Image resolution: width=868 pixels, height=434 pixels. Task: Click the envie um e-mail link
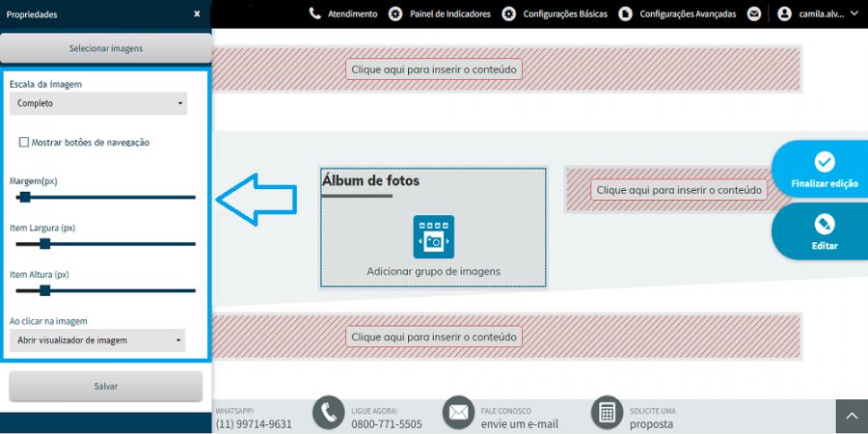519,424
